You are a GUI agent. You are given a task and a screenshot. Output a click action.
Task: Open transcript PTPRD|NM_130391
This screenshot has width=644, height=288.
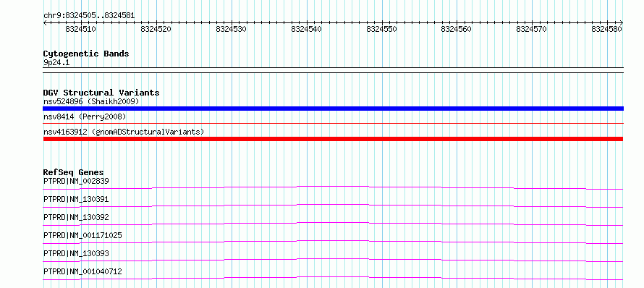click(x=76, y=199)
